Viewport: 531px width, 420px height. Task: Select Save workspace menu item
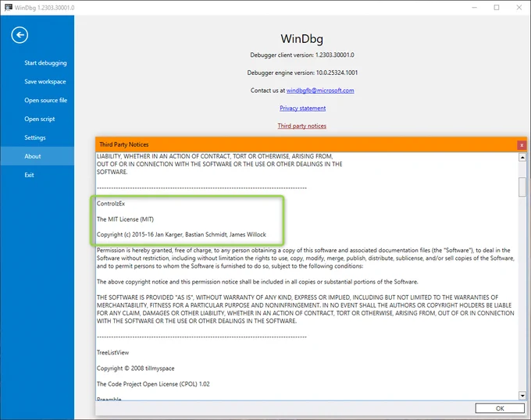(45, 81)
